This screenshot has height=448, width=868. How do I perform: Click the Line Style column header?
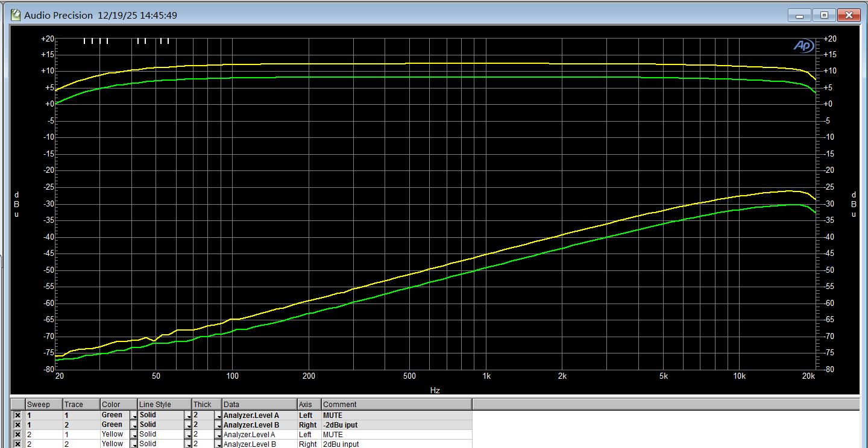tap(165, 405)
